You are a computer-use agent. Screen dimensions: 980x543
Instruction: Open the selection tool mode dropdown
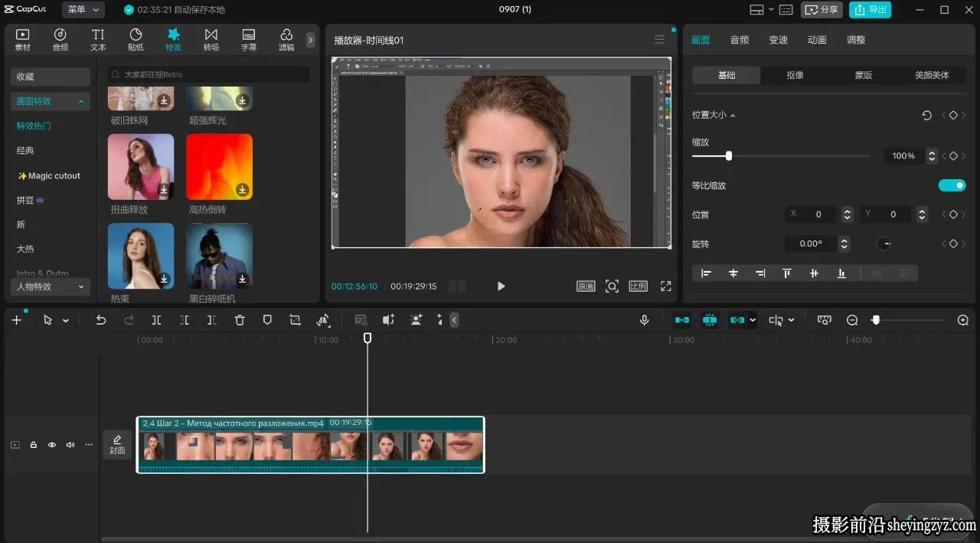click(x=66, y=321)
